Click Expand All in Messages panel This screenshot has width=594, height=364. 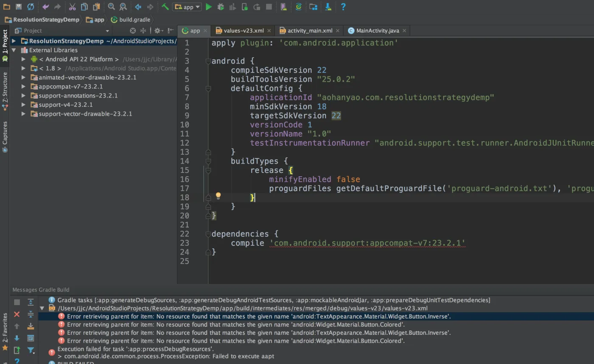(31, 302)
